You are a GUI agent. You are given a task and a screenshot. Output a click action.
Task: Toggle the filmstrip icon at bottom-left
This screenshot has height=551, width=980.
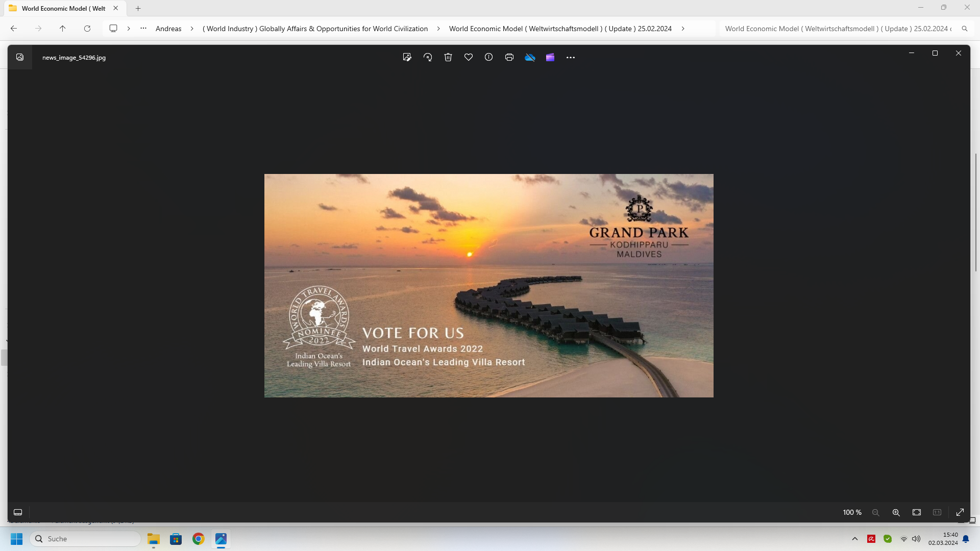(x=18, y=512)
